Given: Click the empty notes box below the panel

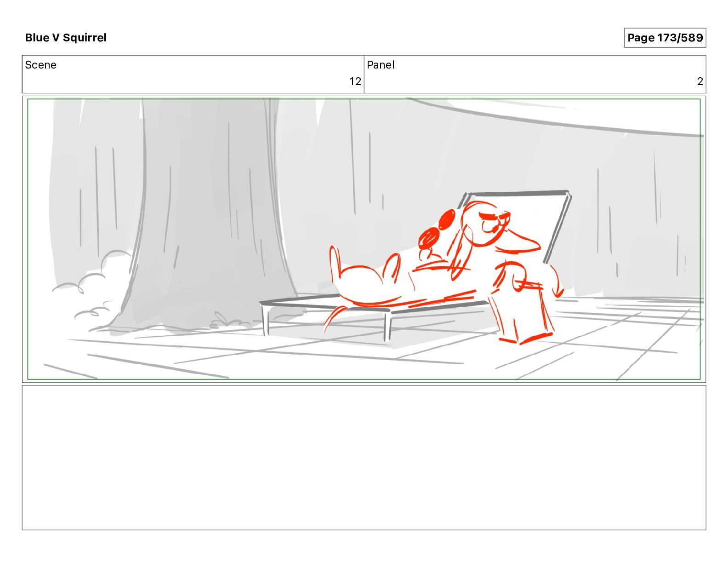Looking at the screenshot, I should click(x=364, y=458).
